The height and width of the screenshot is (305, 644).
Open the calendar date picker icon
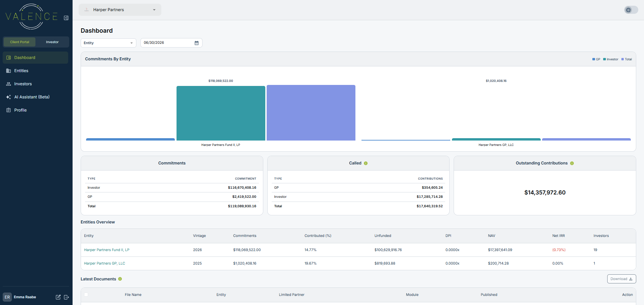tap(196, 43)
